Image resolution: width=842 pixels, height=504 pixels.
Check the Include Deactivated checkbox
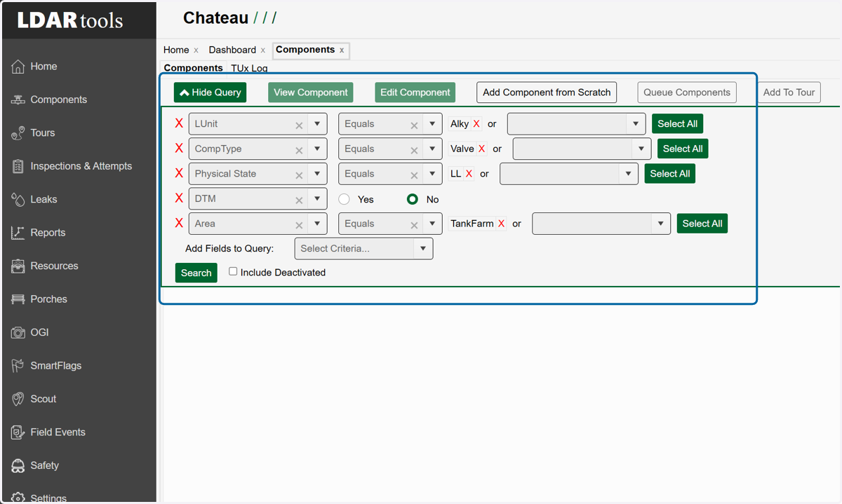point(233,271)
